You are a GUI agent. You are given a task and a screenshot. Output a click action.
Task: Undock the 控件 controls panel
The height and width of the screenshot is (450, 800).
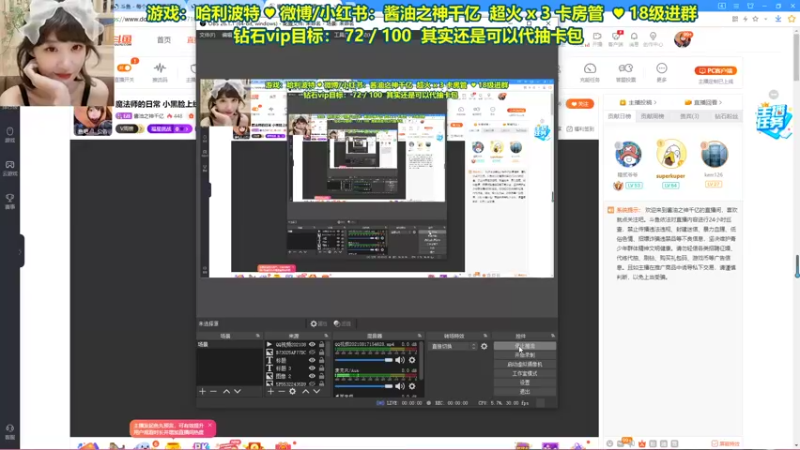coord(553,336)
